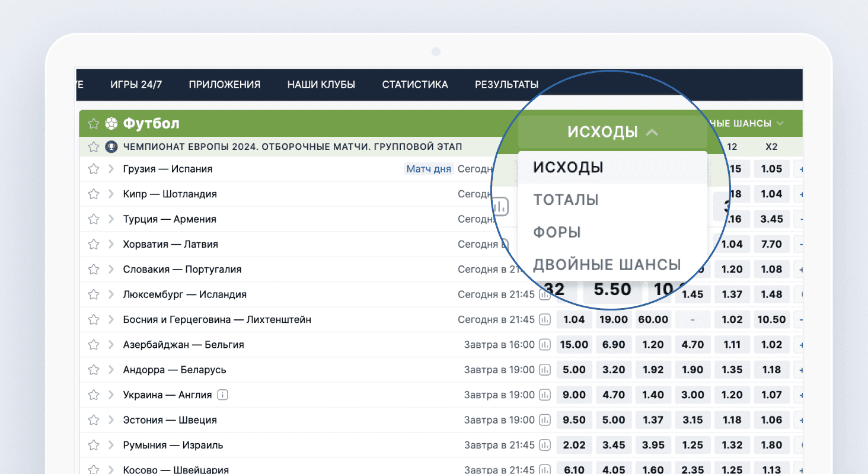The height and width of the screenshot is (474, 868).
Task: Star the Словакия — Португалия match
Action: pyautogui.click(x=93, y=269)
